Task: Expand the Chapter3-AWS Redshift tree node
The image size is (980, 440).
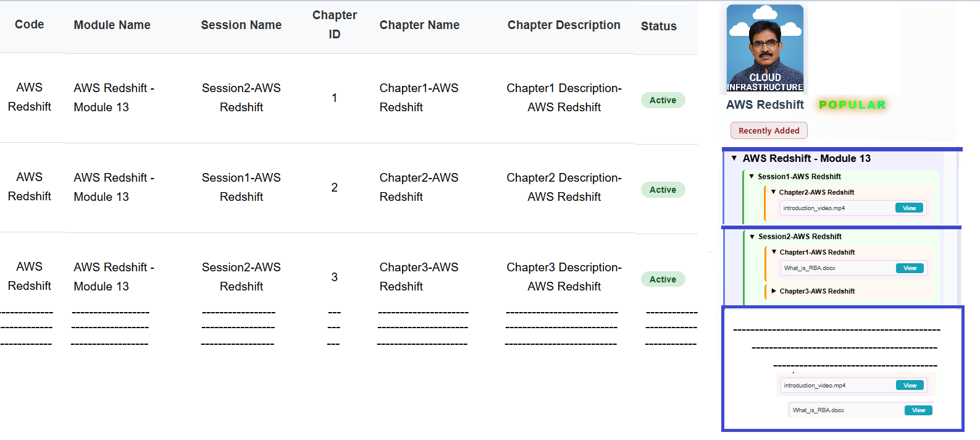Action: (774, 291)
